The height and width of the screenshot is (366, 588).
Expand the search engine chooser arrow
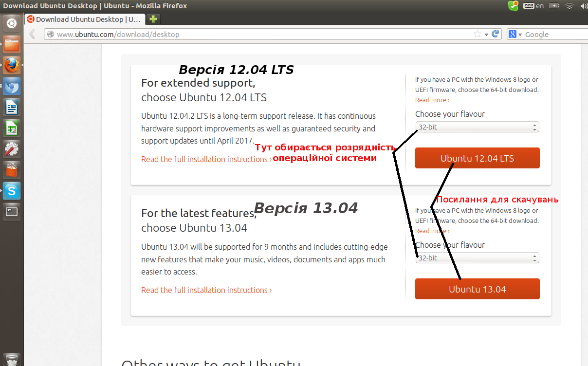tap(520, 35)
